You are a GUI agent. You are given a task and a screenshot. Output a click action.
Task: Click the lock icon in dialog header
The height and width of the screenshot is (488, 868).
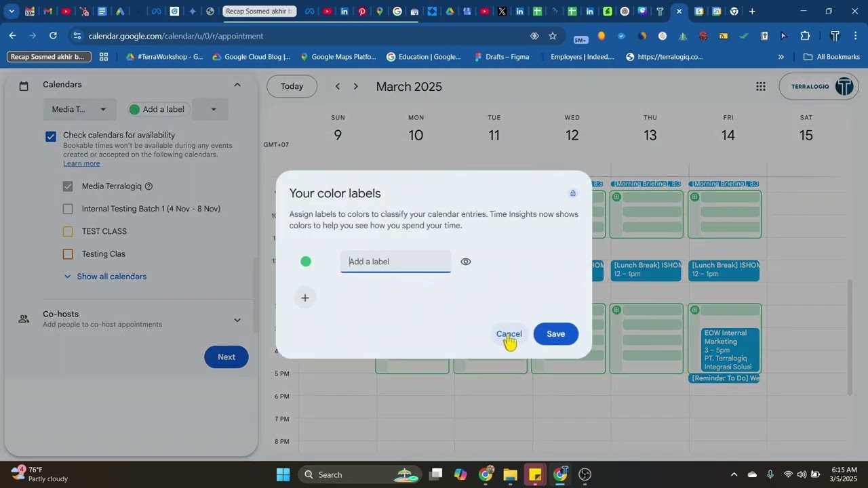click(573, 193)
